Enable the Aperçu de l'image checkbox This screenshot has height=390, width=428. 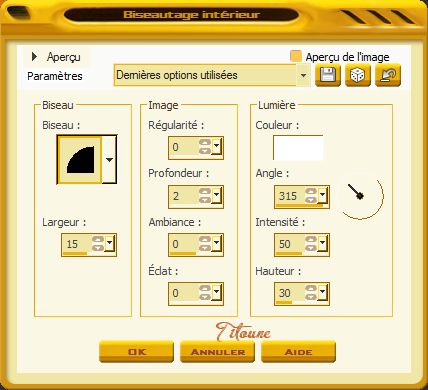296,56
